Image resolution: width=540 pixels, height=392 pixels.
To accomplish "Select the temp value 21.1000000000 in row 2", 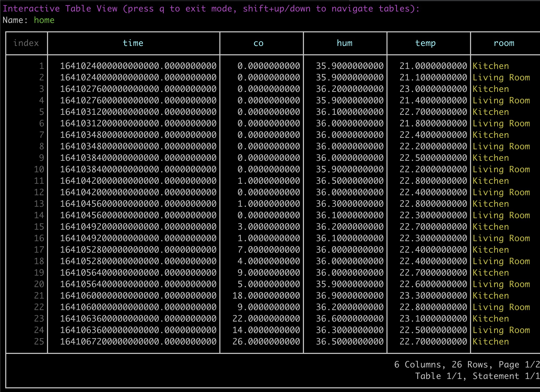I will click(x=433, y=77).
